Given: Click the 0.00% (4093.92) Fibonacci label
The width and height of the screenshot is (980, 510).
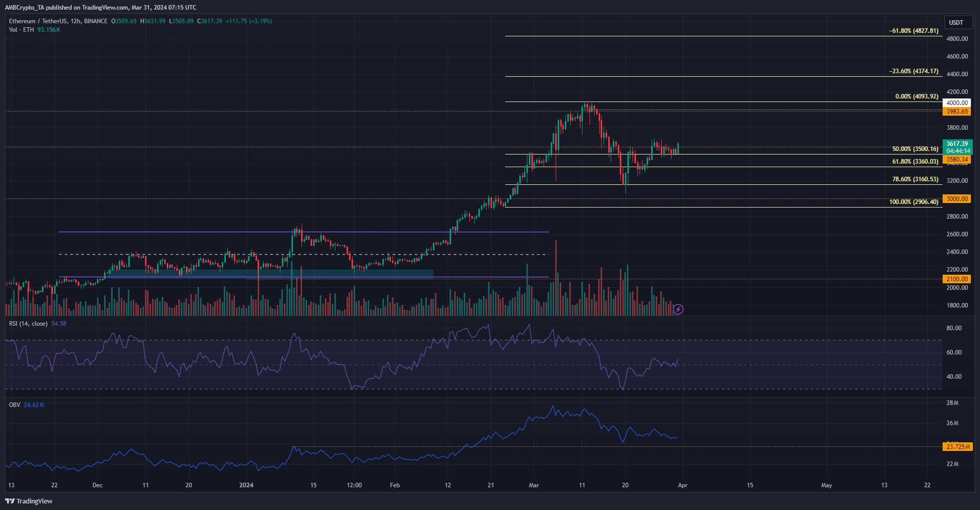Looking at the screenshot, I should click(x=916, y=96).
